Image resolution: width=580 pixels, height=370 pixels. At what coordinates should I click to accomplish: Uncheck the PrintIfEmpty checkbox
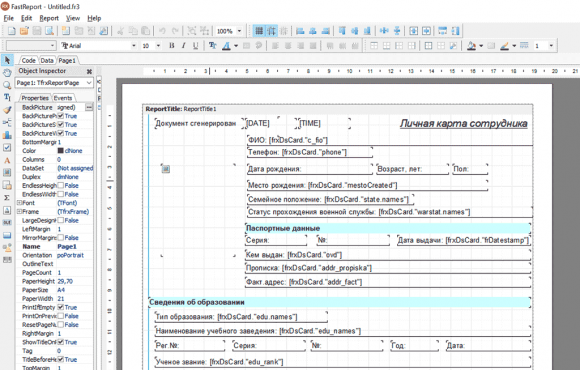(61, 307)
